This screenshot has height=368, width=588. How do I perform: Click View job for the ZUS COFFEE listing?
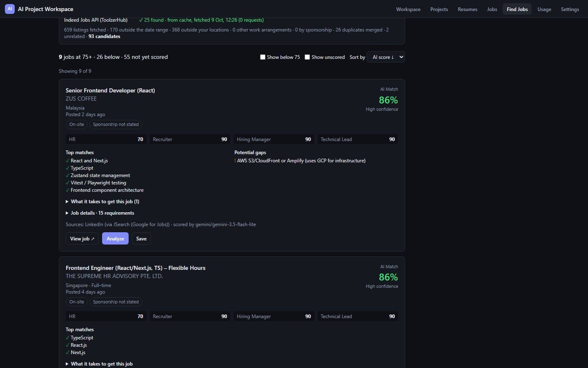tap(82, 239)
